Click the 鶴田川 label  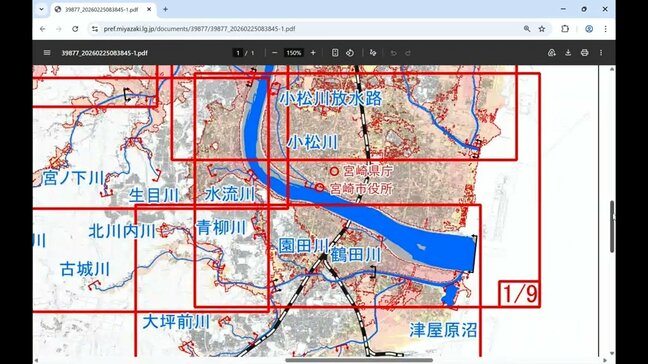click(x=355, y=255)
